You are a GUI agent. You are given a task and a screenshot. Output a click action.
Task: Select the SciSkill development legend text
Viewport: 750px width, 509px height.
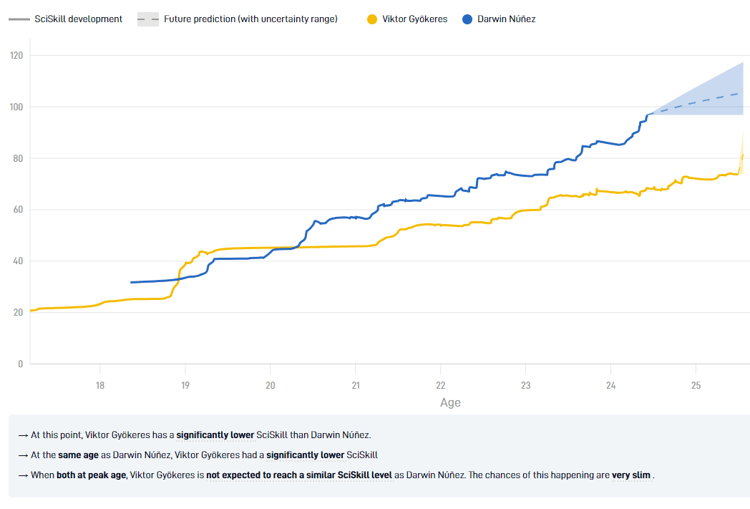[x=78, y=19]
